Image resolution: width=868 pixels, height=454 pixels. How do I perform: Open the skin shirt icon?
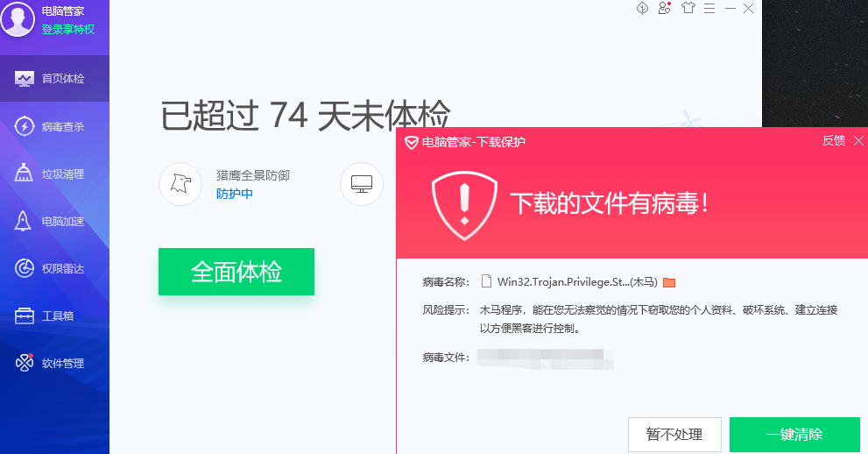coord(688,8)
